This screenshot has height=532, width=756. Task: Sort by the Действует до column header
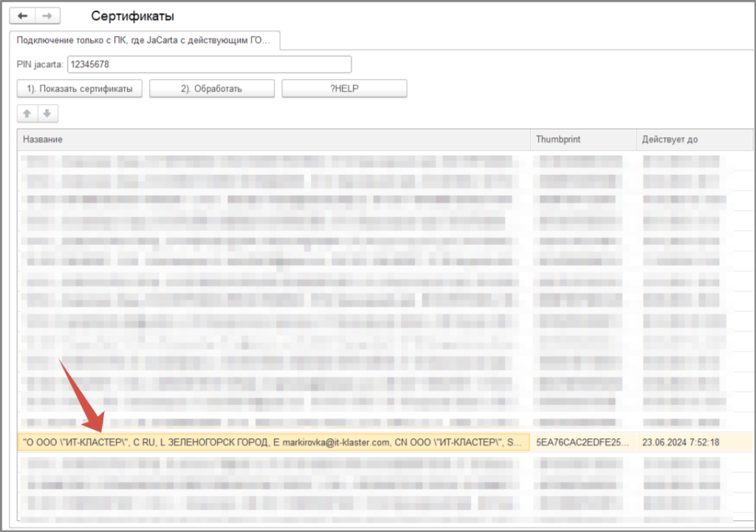coord(695,139)
